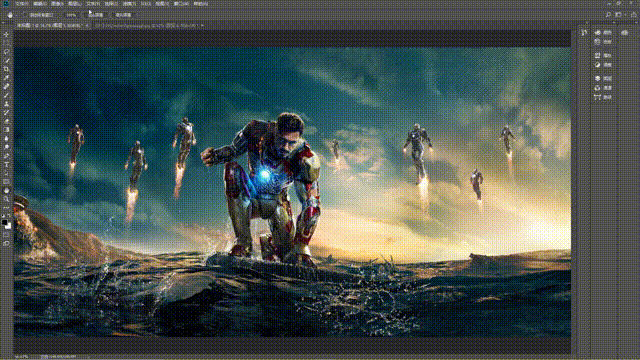Select the Gradient tool
Viewport: 640px width, 360px height.
pyautogui.click(x=6, y=129)
